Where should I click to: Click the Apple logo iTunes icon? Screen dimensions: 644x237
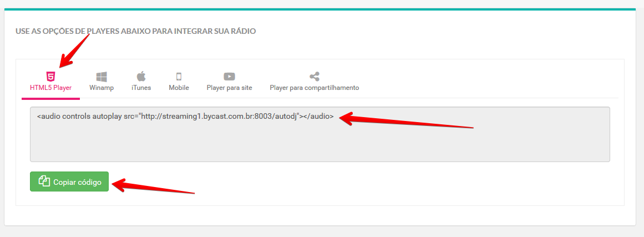pos(141,77)
